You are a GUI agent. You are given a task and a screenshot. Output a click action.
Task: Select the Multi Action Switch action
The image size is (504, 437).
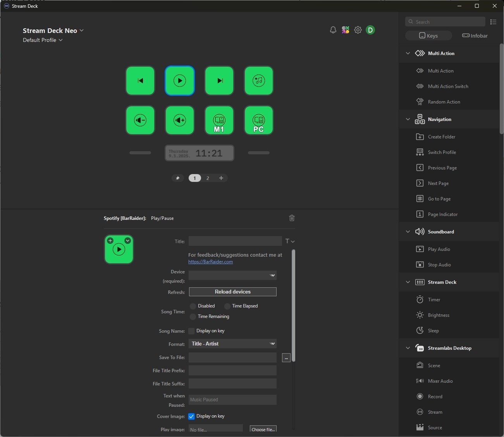pyautogui.click(x=448, y=86)
